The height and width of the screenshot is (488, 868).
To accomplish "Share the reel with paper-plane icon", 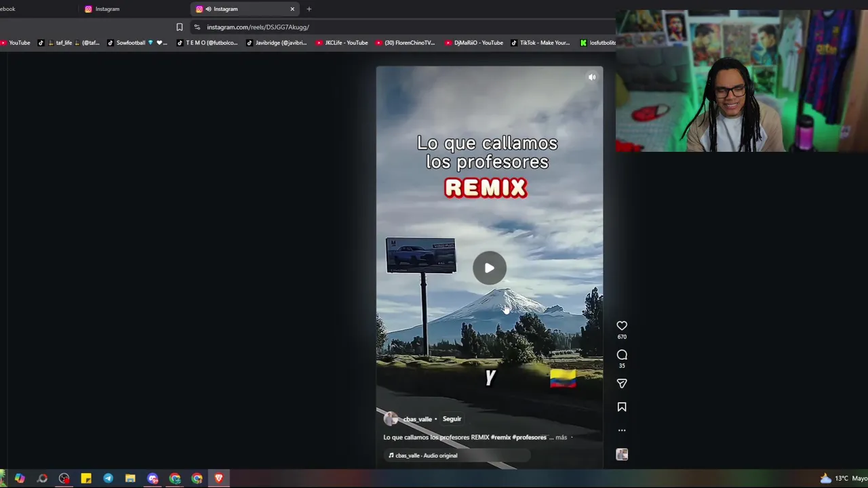I will [622, 384].
